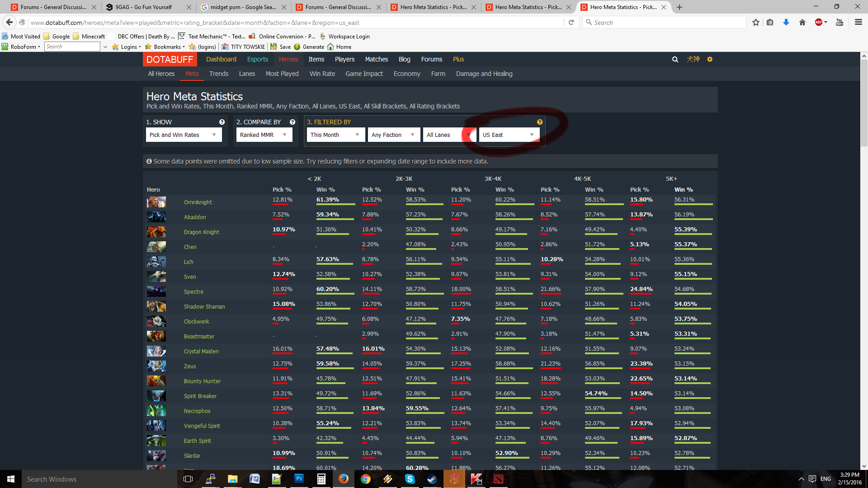868x488 pixels.
Task: Expand the Logins dropdown in RoboForm bar
Action: tap(127, 47)
